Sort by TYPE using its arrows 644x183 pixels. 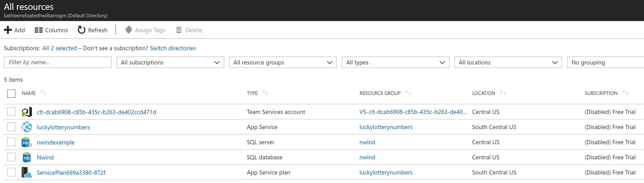[265, 93]
